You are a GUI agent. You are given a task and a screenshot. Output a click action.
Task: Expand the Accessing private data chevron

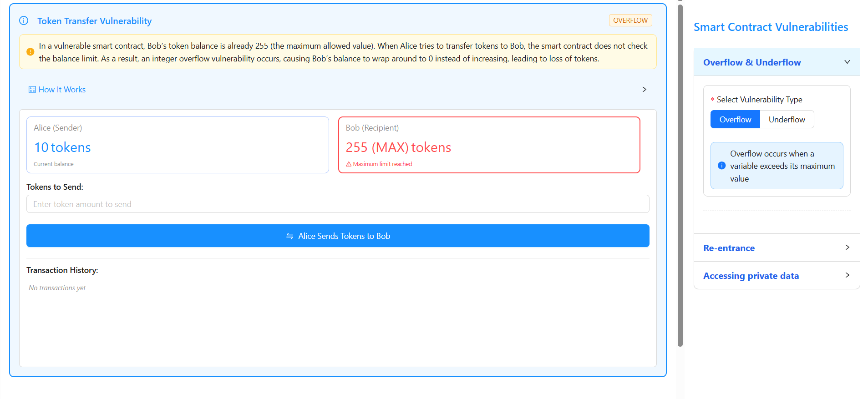[847, 275]
